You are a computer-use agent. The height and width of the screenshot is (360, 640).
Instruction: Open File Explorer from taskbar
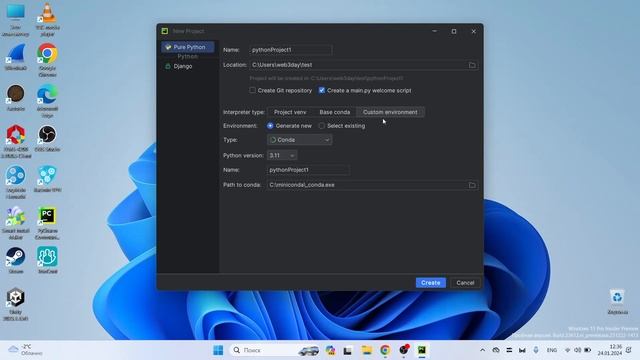point(367,350)
